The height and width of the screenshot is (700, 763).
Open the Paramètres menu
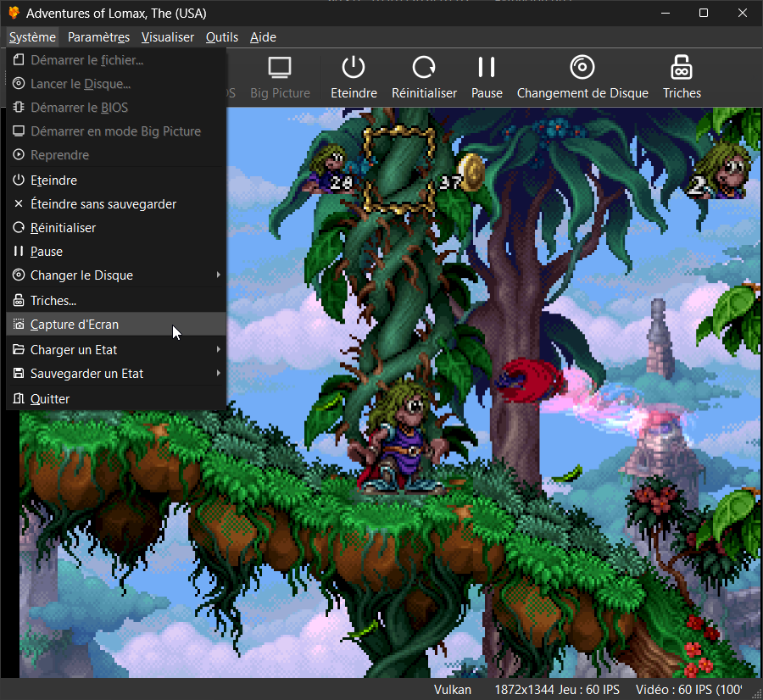coord(99,37)
